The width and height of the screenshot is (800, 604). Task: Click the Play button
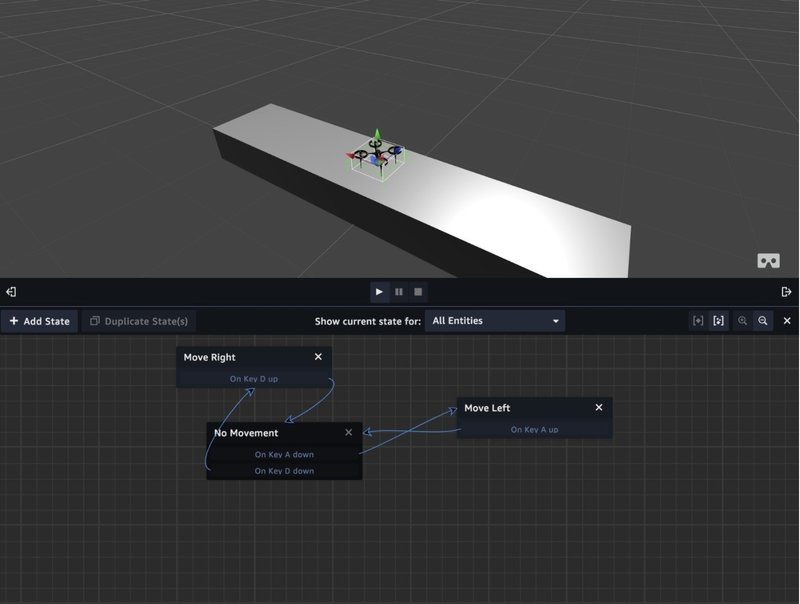click(379, 292)
